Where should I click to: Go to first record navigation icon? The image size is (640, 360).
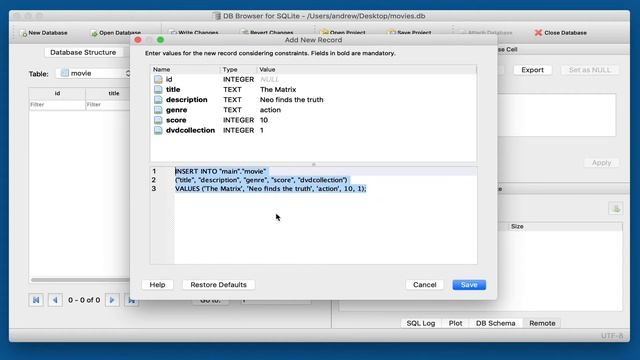pyautogui.click(x=36, y=300)
